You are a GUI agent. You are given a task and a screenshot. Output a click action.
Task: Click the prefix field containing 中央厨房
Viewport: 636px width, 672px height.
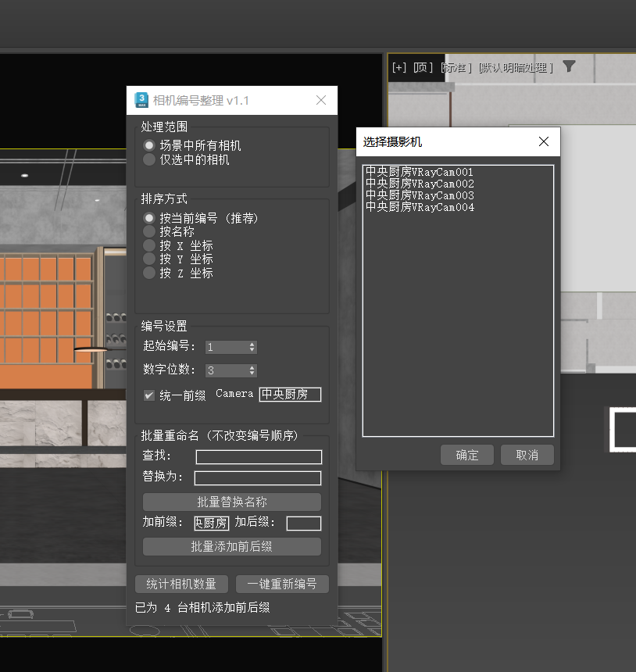coord(290,395)
